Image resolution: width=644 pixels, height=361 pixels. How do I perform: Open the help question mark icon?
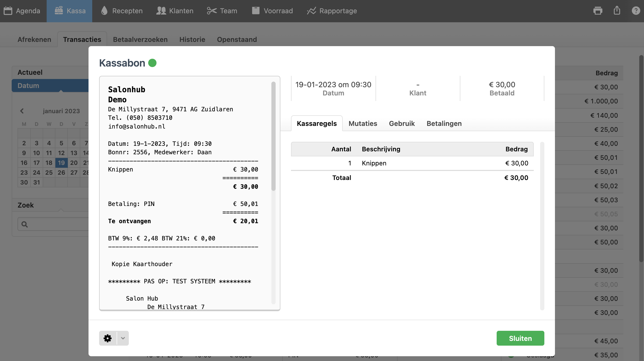coord(636,11)
